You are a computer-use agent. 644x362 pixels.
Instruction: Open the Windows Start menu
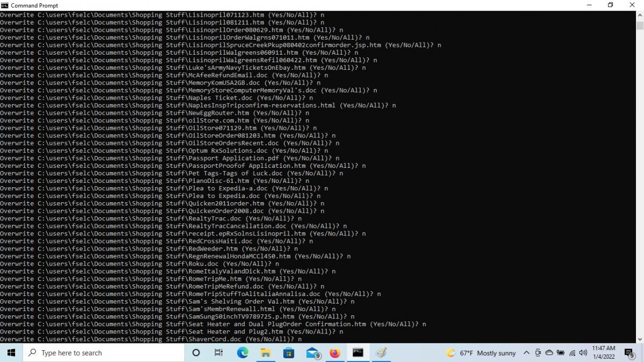pos(12,352)
